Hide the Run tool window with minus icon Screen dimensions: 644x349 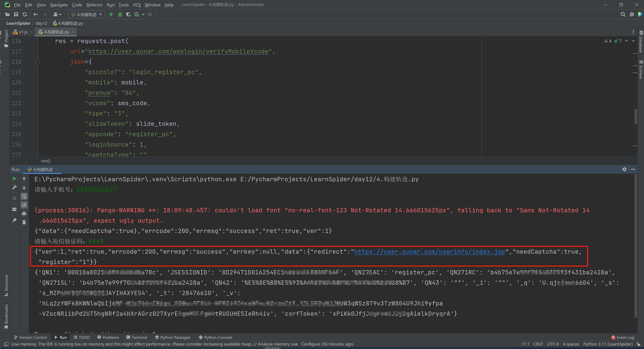point(633,169)
